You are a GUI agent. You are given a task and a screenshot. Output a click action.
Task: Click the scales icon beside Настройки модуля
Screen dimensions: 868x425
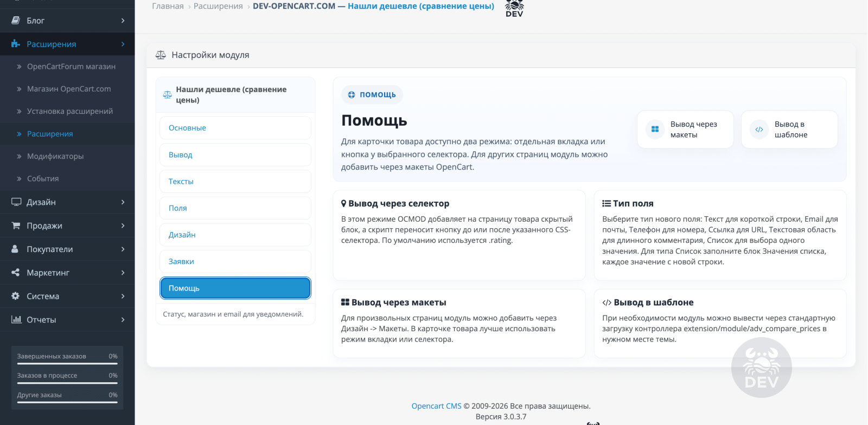(161, 55)
